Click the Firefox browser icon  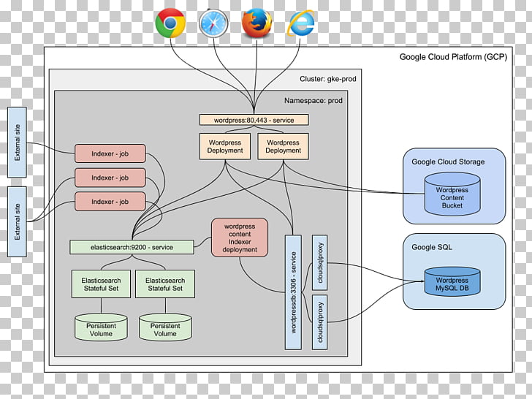(256, 23)
